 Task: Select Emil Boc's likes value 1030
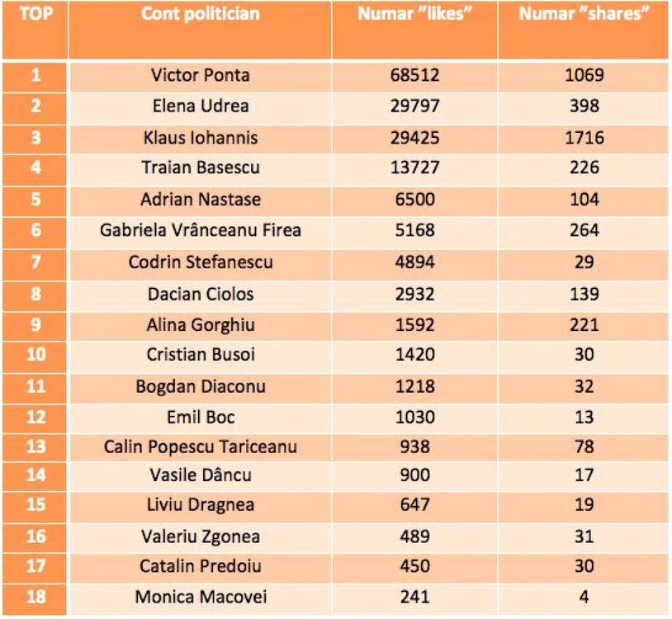pos(414,418)
